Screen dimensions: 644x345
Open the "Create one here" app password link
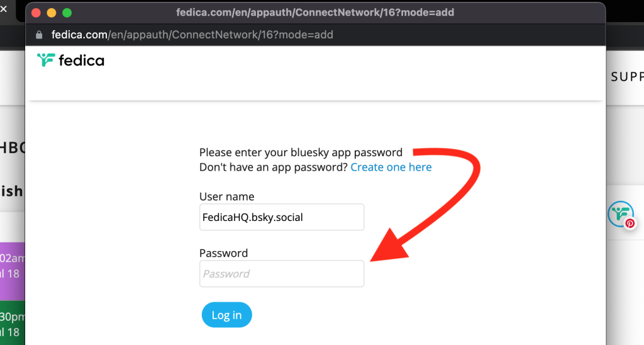coord(391,167)
